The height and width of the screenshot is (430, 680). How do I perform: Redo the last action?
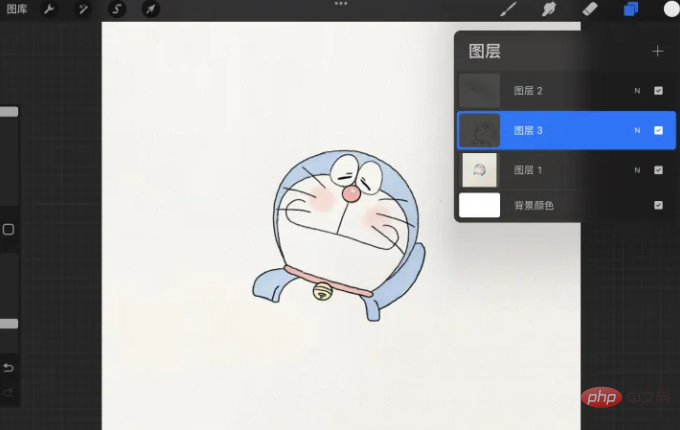[x=8, y=393]
